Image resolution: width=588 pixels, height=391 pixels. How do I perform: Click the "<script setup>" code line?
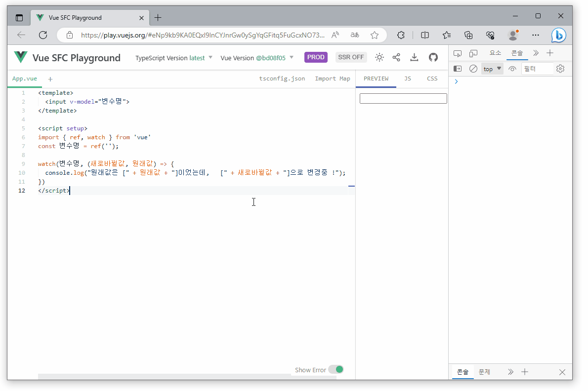[x=63, y=128]
